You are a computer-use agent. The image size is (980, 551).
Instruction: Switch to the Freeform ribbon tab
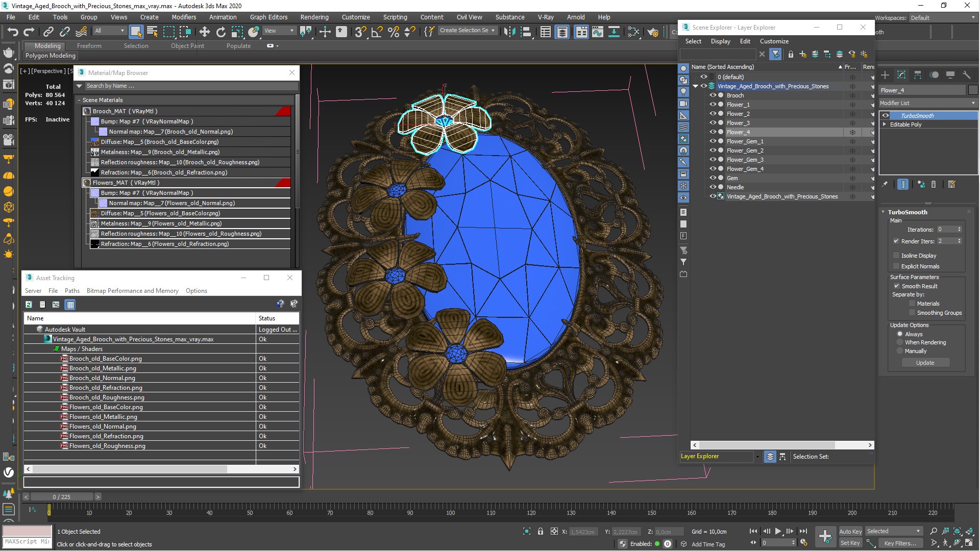point(89,46)
